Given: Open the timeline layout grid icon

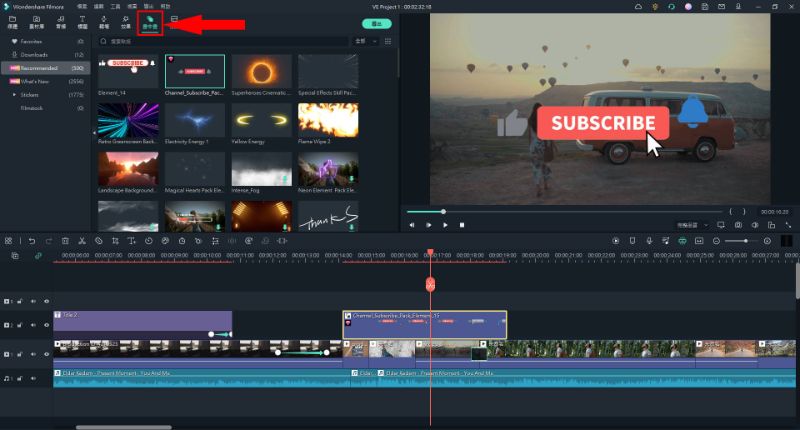Looking at the screenshot, I should [x=8, y=241].
